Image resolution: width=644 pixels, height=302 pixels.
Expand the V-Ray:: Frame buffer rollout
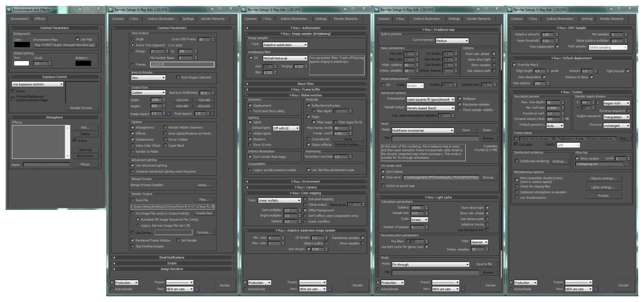[x=305, y=89]
